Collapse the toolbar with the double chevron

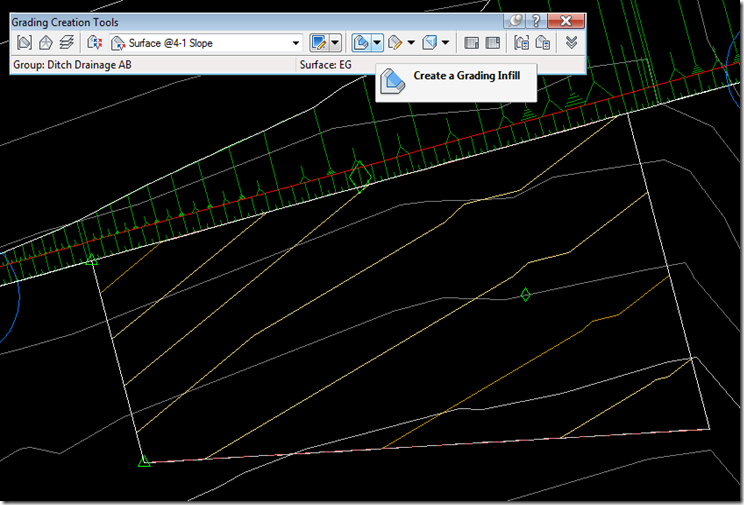571,43
